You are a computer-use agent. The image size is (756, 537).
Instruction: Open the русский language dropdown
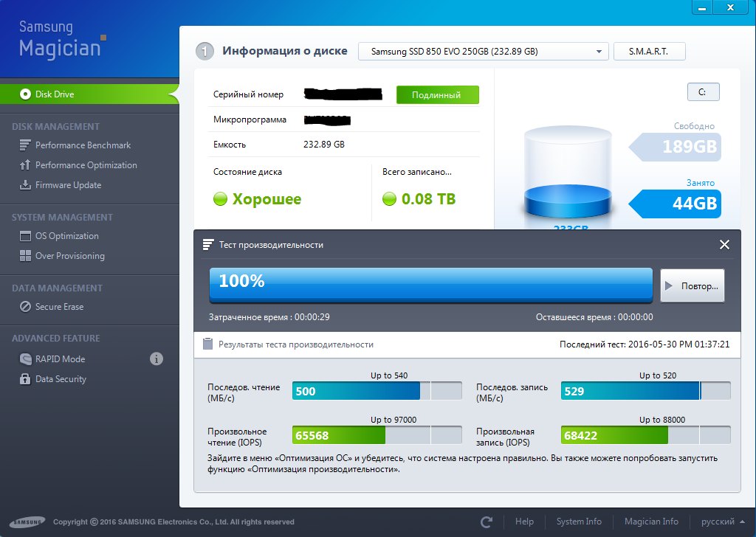tap(723, 522)
